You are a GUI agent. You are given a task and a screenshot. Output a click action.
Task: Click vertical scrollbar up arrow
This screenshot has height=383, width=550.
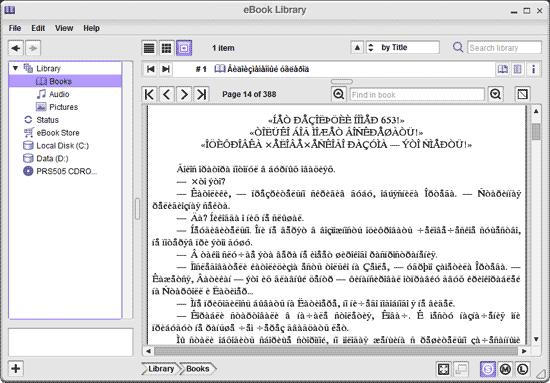click(536, 111)
